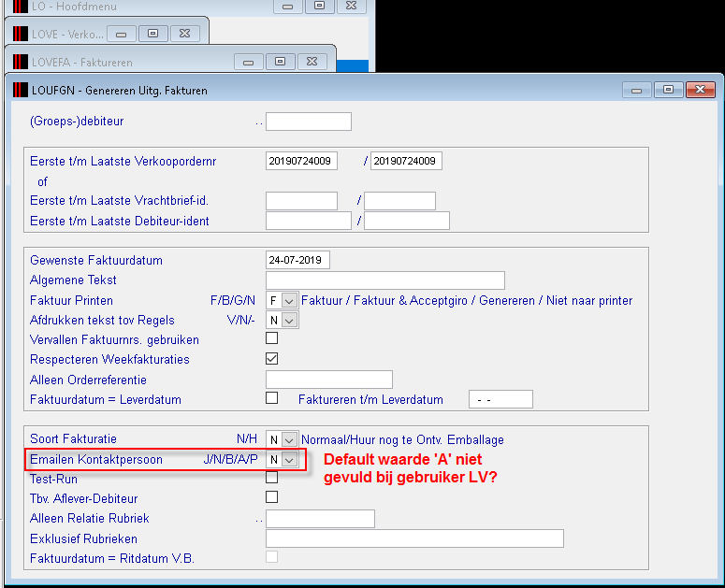725x588 pixels.
Task: Click the Algemene Tekst input field
Action: [x=385, y=280]
